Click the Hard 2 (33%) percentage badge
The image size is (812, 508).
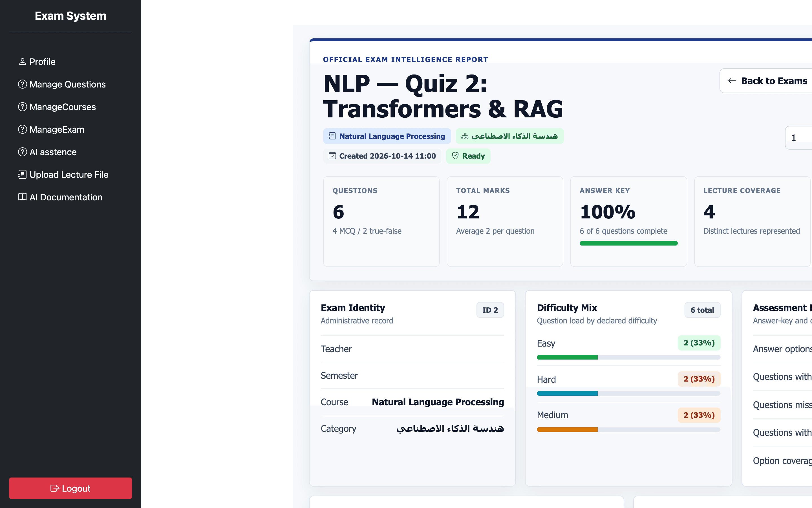[699, 379]
